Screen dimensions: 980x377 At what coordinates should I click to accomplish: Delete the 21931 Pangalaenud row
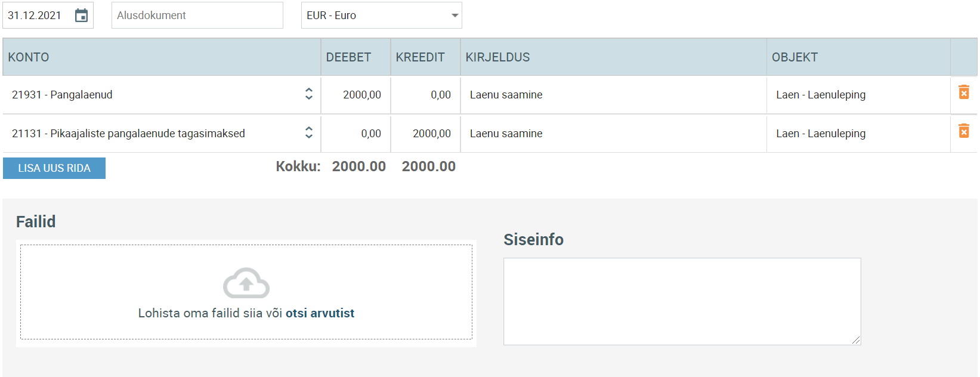click(963, 92)
